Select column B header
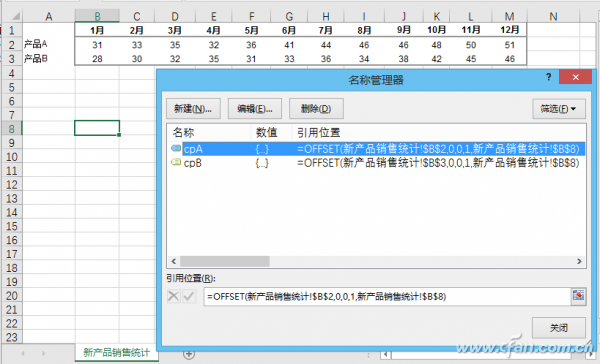This screenshot has height=364, width=600. coord(97,16)
